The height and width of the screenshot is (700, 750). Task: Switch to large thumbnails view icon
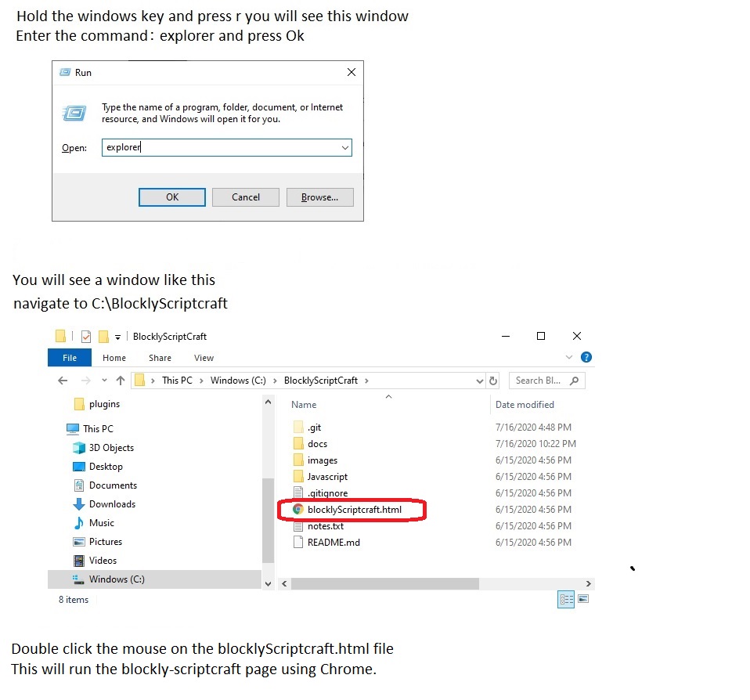(x=582, y=600)
